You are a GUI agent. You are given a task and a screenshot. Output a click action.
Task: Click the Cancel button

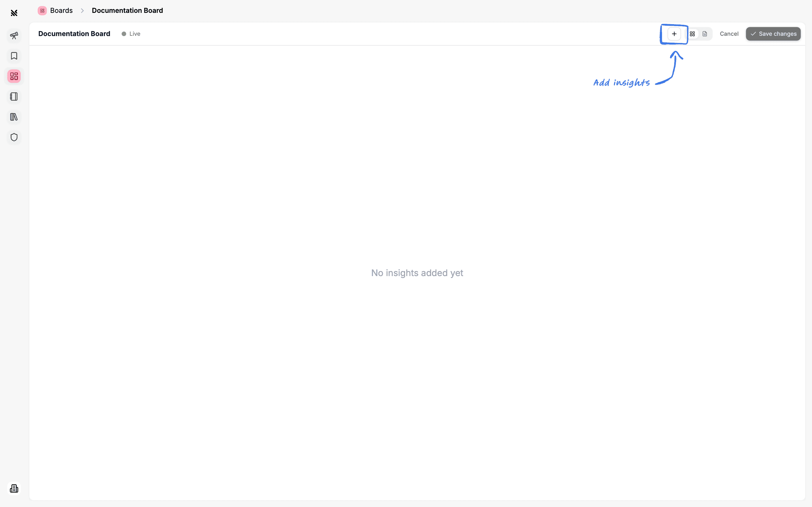(x=729, y=34)
